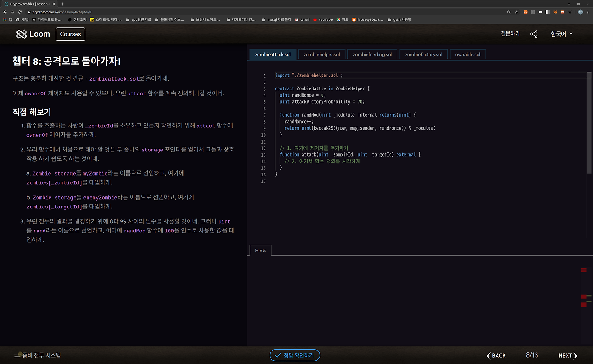The image size is (593, 364).
Task: Switch to the zombieattack.sol tab
Action: point(273,54)
